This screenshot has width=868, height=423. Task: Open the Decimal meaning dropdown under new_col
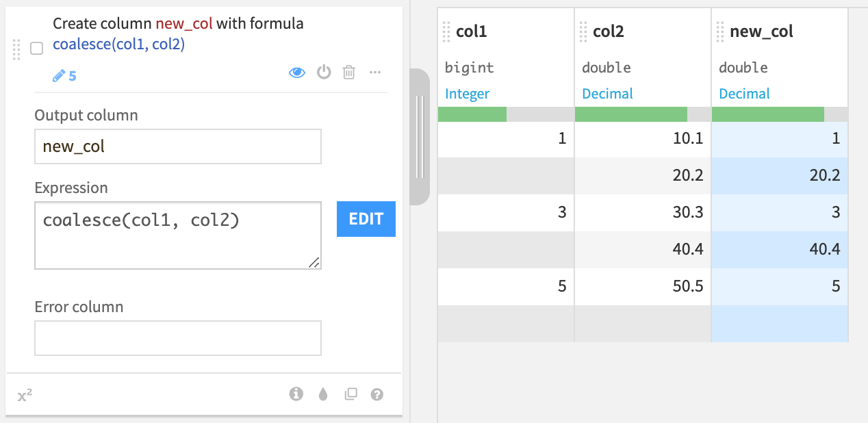pos(744,94)
